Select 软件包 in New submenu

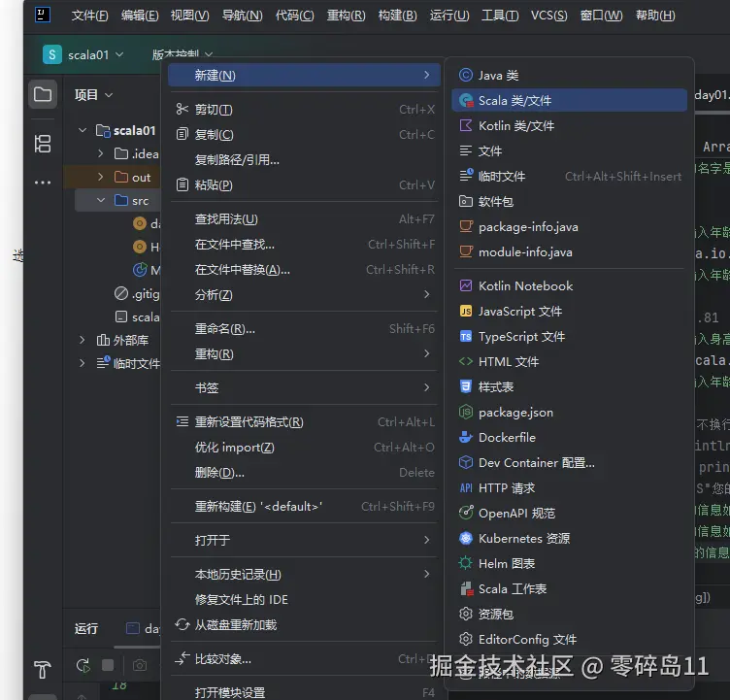tap(569, 201)
